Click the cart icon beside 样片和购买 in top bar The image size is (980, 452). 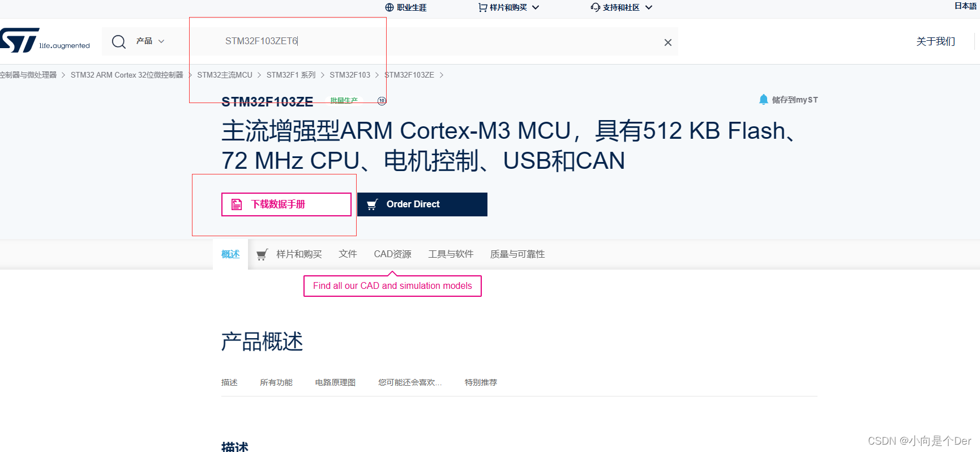click(483, 7)
